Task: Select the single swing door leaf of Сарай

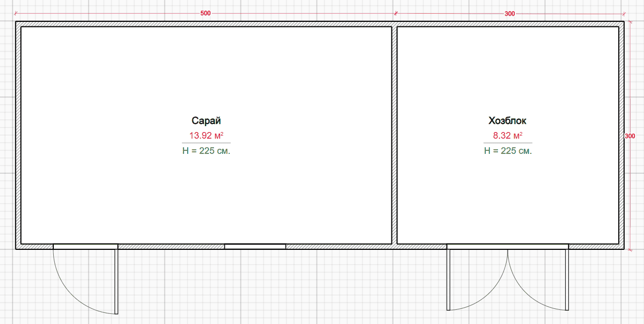Action: pos(116,281)
